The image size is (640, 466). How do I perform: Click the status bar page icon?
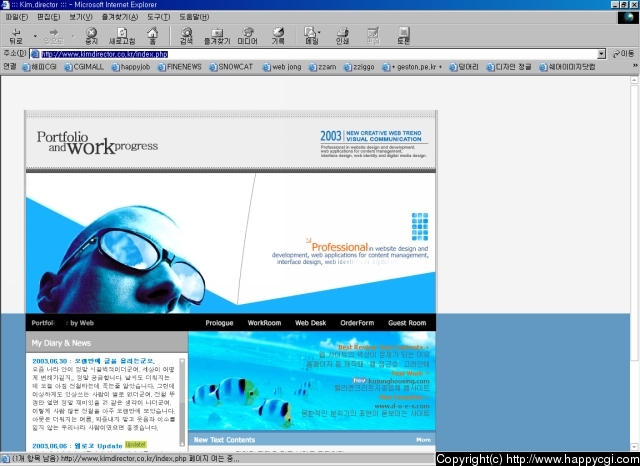(x=6, y=459)
